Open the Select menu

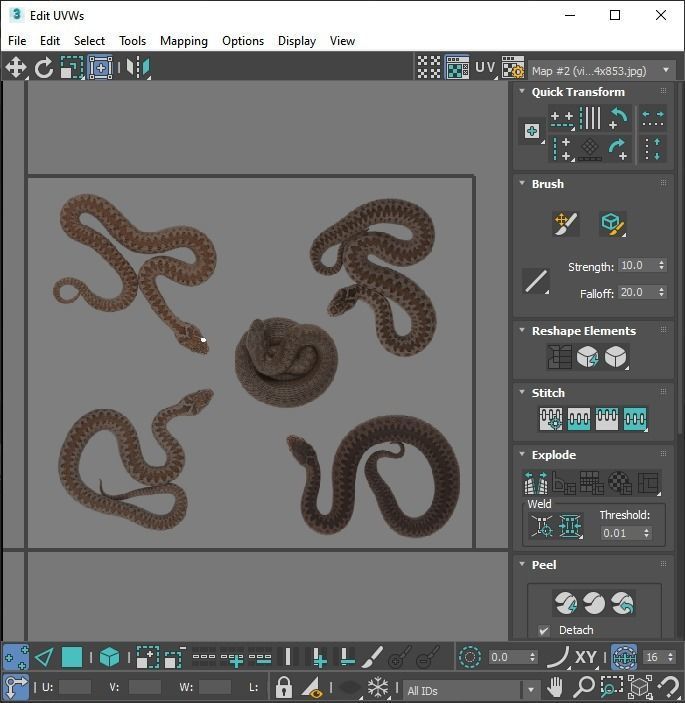pos(89,41)
